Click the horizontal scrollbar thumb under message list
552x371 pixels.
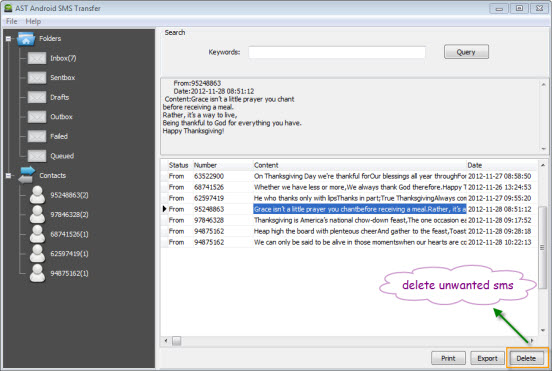(177, 341)
